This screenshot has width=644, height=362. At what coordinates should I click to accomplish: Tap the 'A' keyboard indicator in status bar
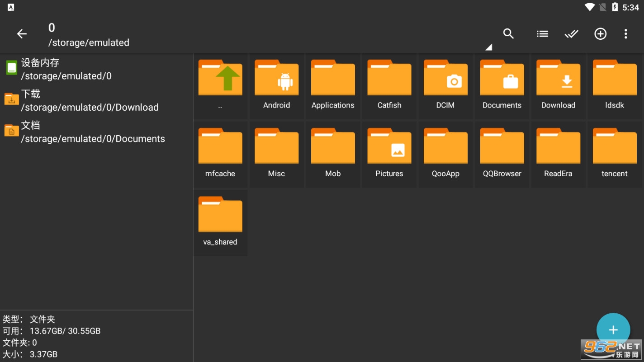(11, 7)
